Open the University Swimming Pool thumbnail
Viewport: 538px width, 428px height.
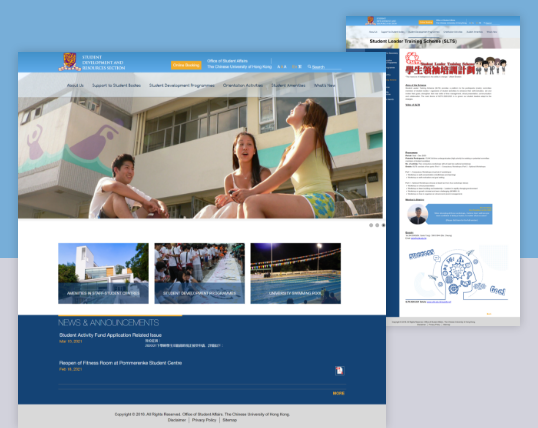pyautogui.click(x=295, y=273)
